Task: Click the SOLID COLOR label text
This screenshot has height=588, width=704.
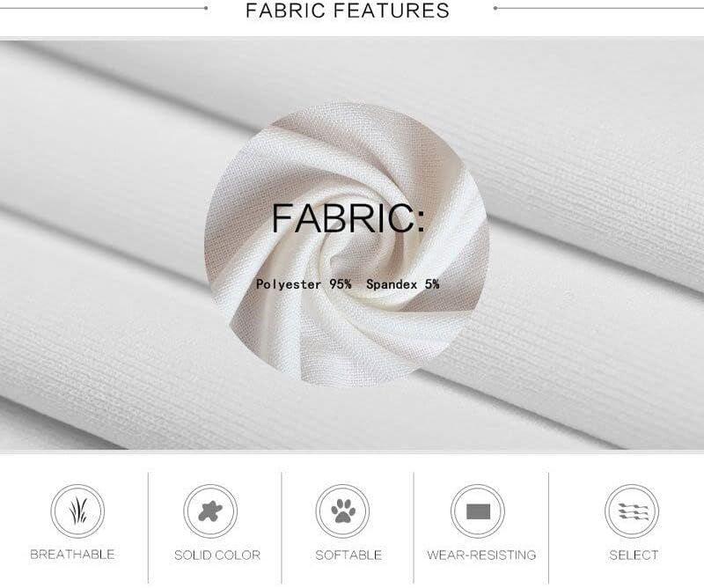Action: 217,555
